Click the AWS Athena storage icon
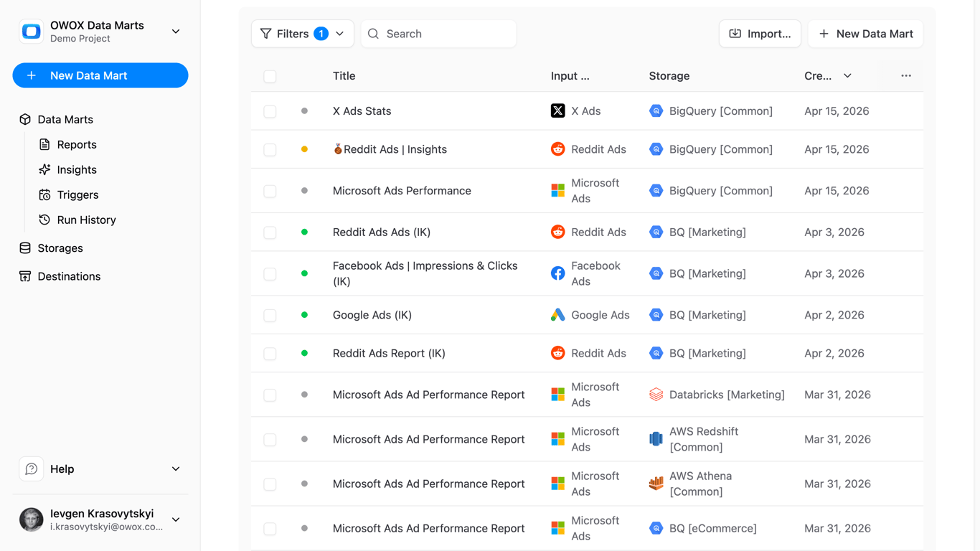 point(656,484)
